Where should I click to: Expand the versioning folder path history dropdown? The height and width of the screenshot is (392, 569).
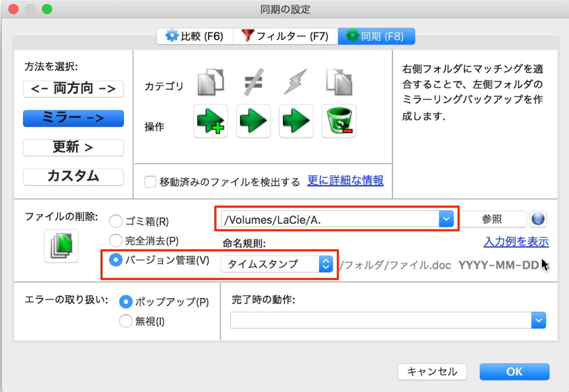[446, 219]
